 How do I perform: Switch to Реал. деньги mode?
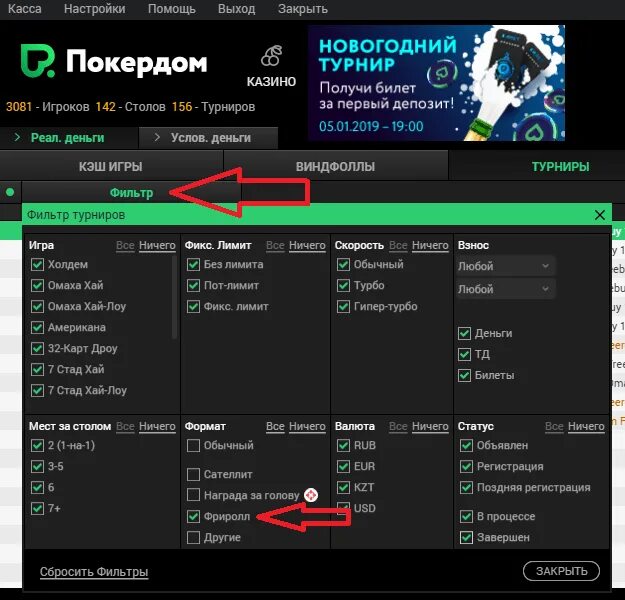69,138
